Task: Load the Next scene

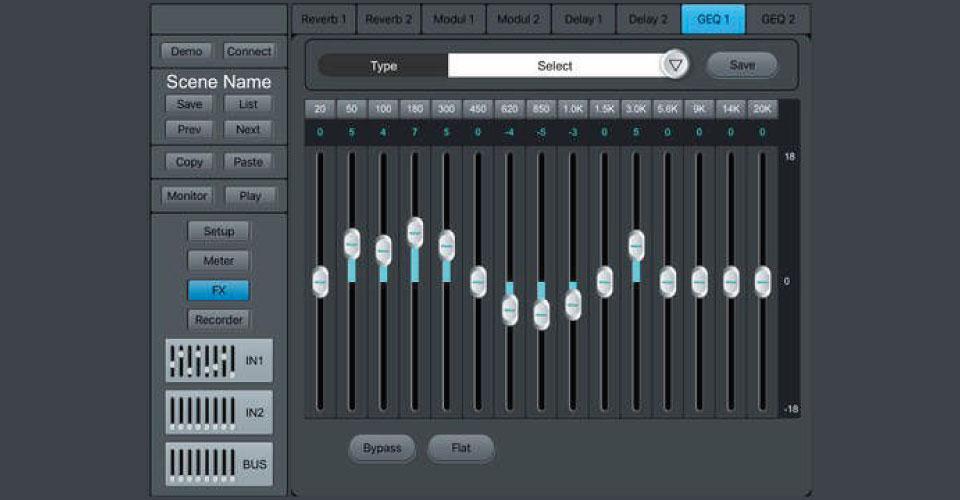Action: 248,129
